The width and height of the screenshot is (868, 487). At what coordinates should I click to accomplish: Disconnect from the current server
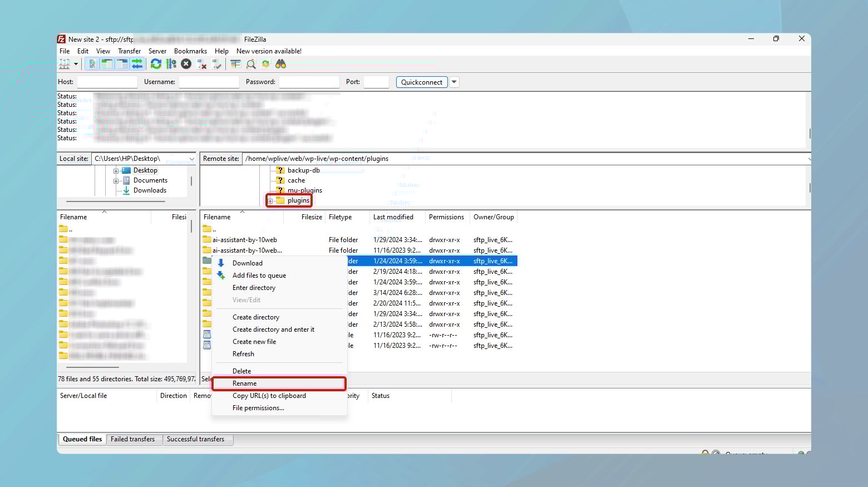202,64
